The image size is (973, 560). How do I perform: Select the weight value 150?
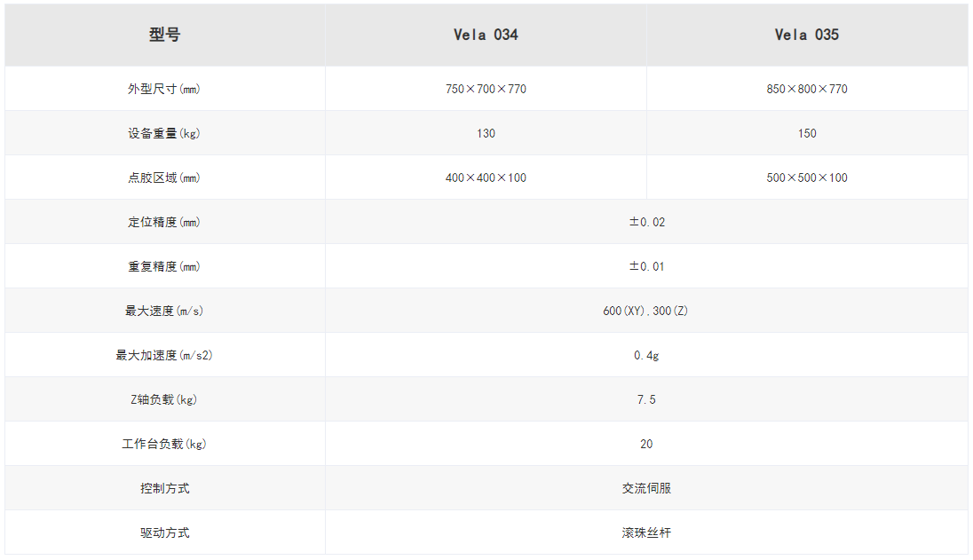[806, 133]
